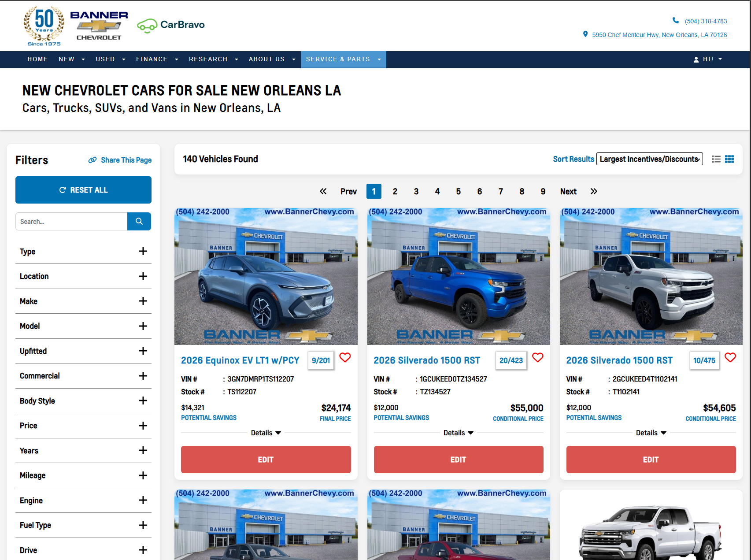The height and width of the screenshot is (560, 751).
Task: Click the Banner Chevrolet 50 Years logo
Action: point(76,26)
